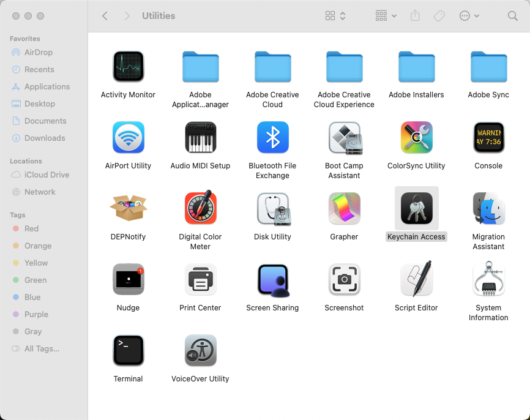Select the Script Editor icon

[416, 279]
